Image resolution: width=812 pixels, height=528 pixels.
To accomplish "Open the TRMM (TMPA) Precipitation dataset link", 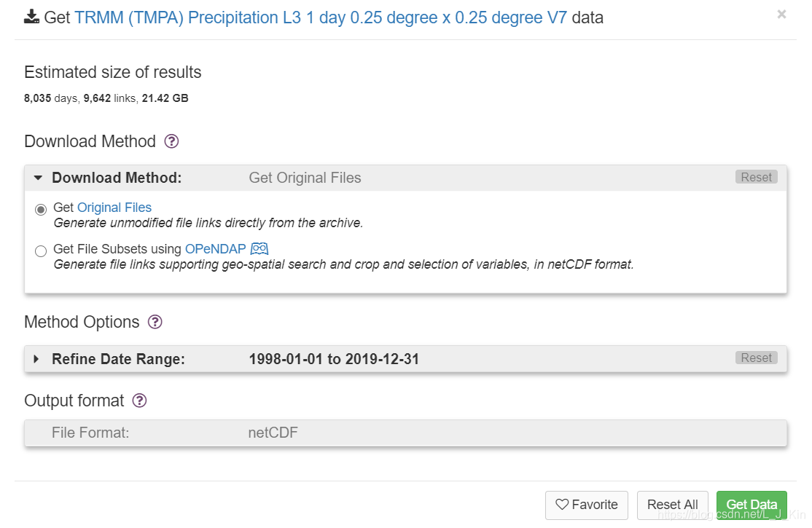I will (x=321, y=17).
